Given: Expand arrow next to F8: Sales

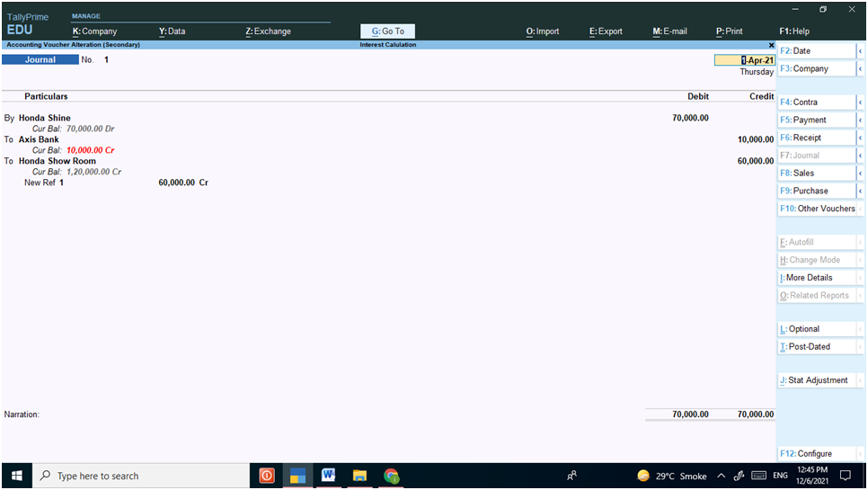Looking at the screenshot, I should 860,174.
